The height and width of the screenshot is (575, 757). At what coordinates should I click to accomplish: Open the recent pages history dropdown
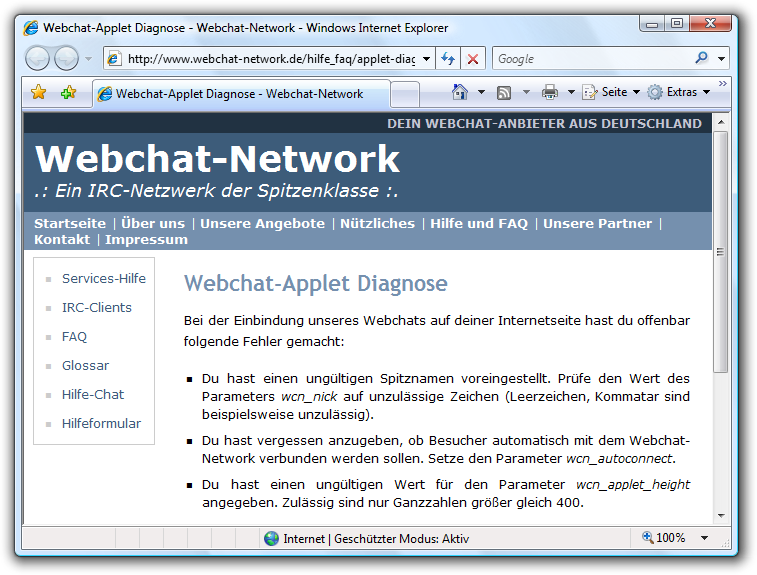pyautogui.click(x=88, y=59)
